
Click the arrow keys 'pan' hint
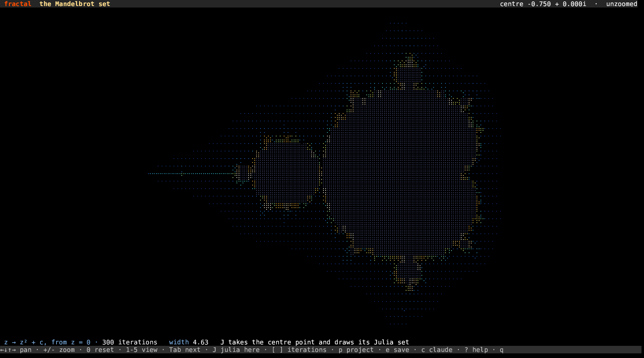(x=16, y=350)
